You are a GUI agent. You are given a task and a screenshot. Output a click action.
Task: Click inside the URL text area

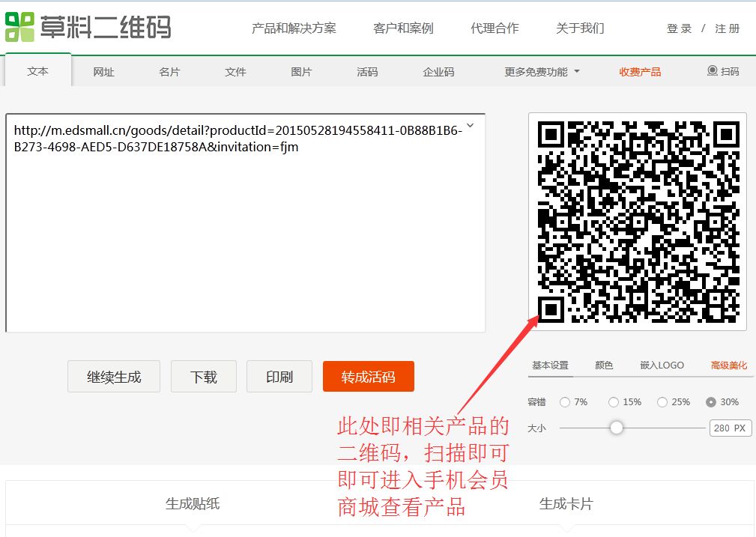click(x=246, y=222)
